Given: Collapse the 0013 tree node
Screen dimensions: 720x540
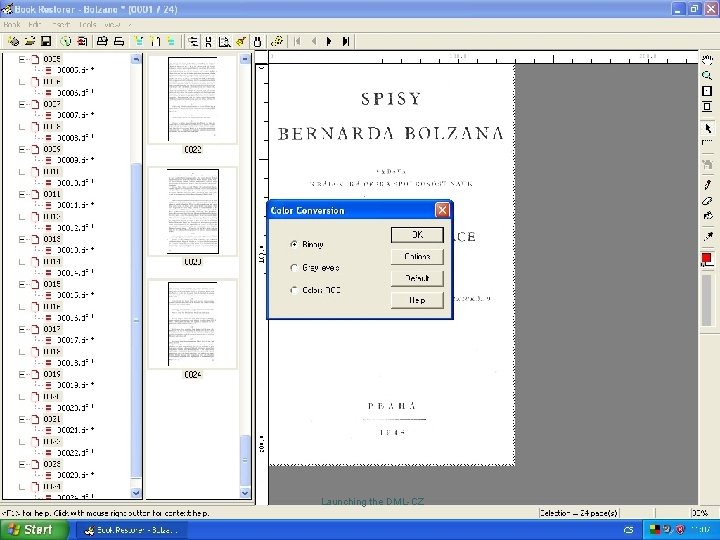Looking at the screenshot, I should coord(22,239).
